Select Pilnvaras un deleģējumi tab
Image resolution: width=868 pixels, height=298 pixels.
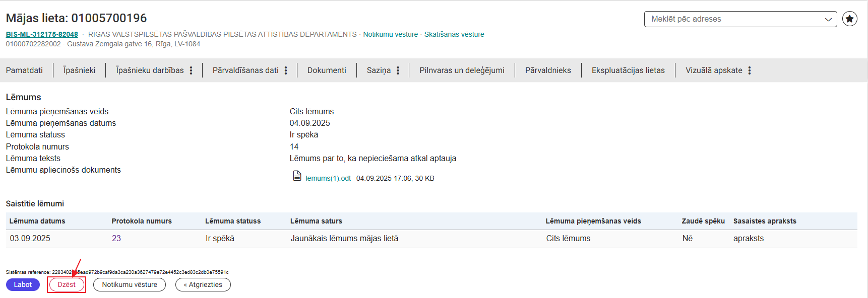coord(462,70)
